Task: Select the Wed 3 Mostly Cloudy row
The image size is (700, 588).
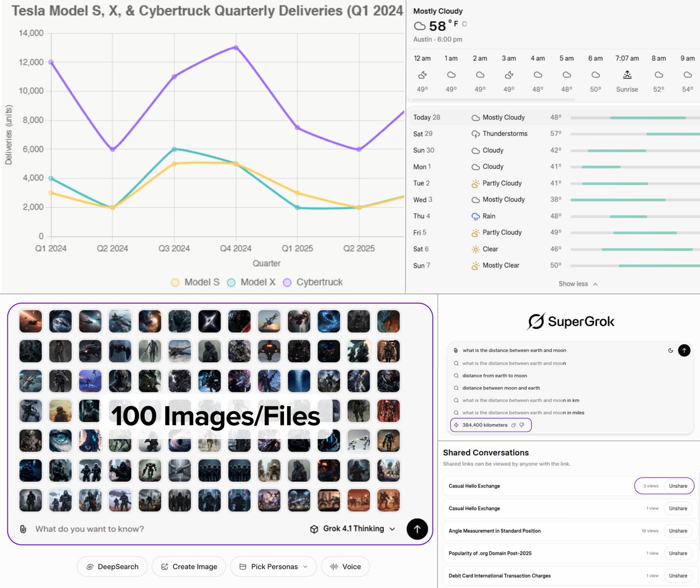Action: tap(555, 199)
